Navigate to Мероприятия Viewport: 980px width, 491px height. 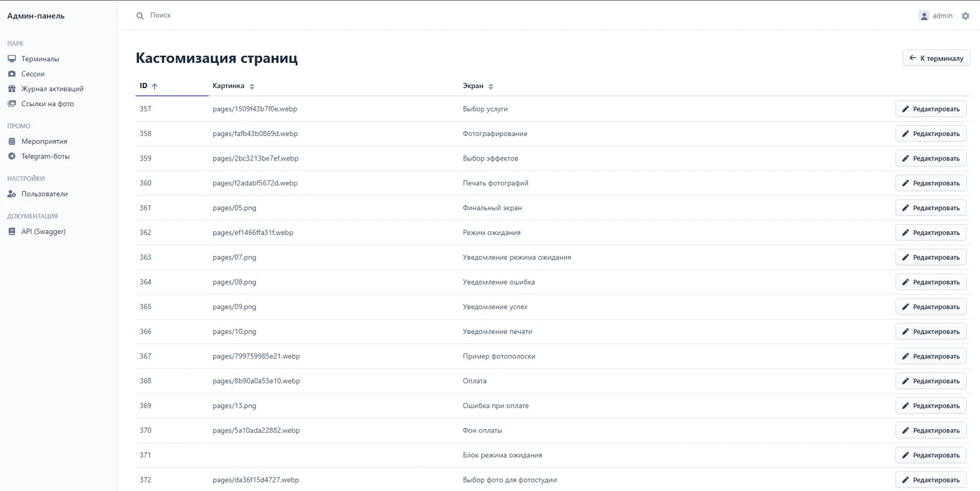44,141
